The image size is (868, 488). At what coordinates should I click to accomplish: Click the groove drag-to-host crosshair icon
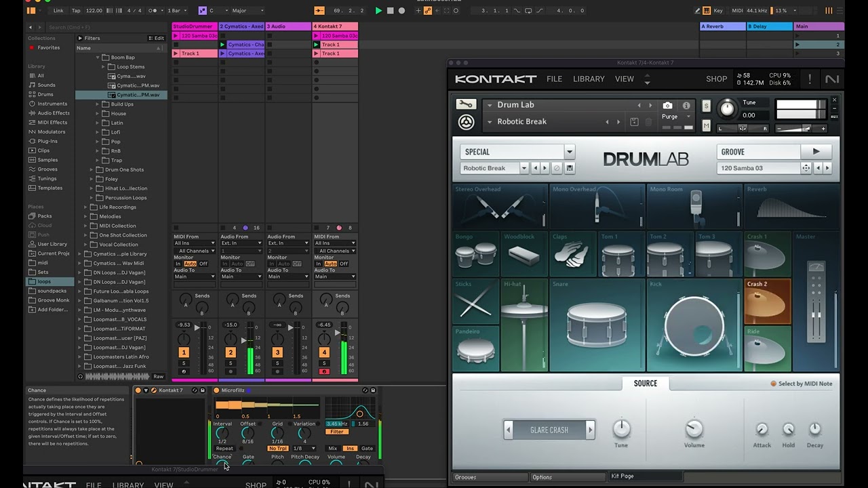point(806,168)
